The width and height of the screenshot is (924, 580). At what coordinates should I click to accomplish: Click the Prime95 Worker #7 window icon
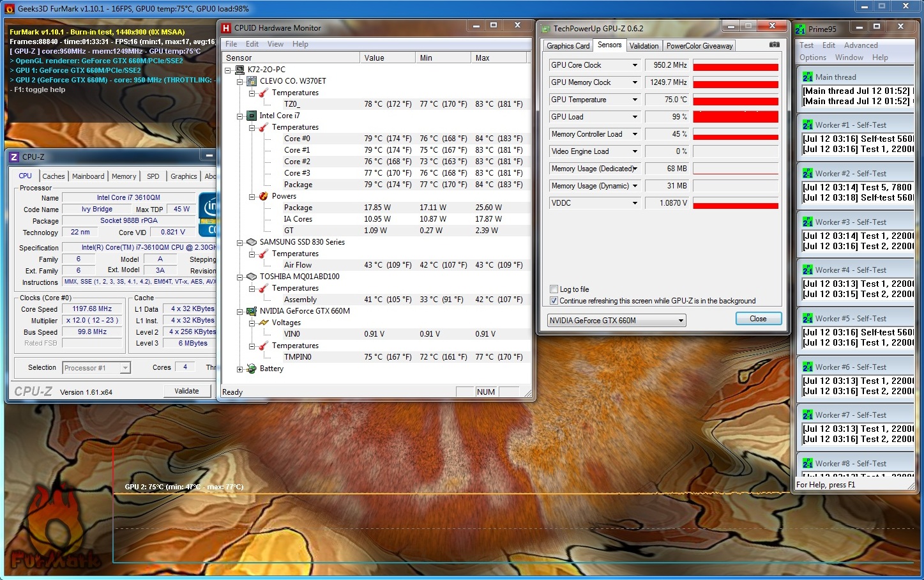[x=808, y=415]
